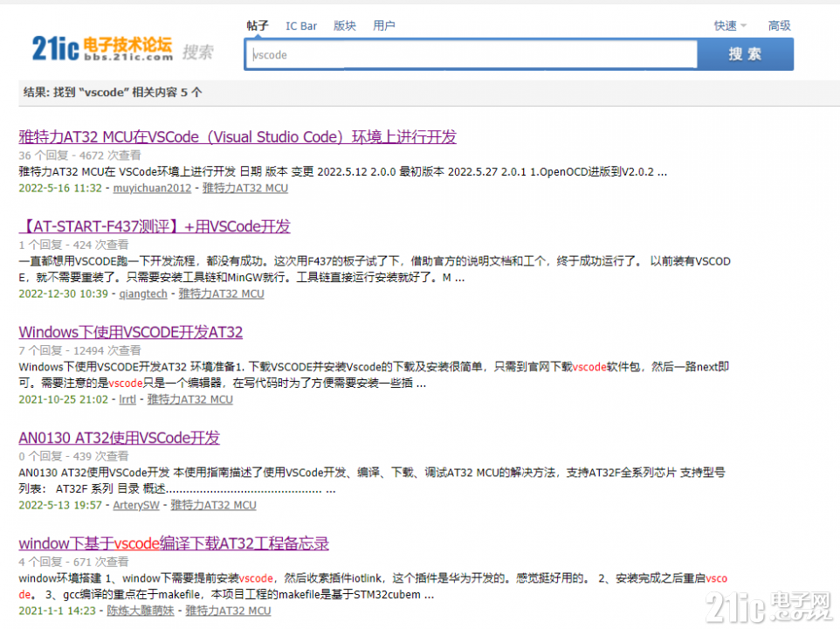Open the 高级 search link
The width and height of the screenshot is (840, 629).
pyautogui.click(x=779, y=25)
